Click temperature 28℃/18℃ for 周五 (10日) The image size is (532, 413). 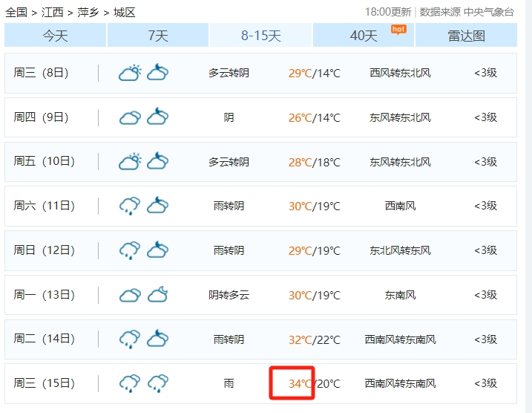click(x=314, y=163)
